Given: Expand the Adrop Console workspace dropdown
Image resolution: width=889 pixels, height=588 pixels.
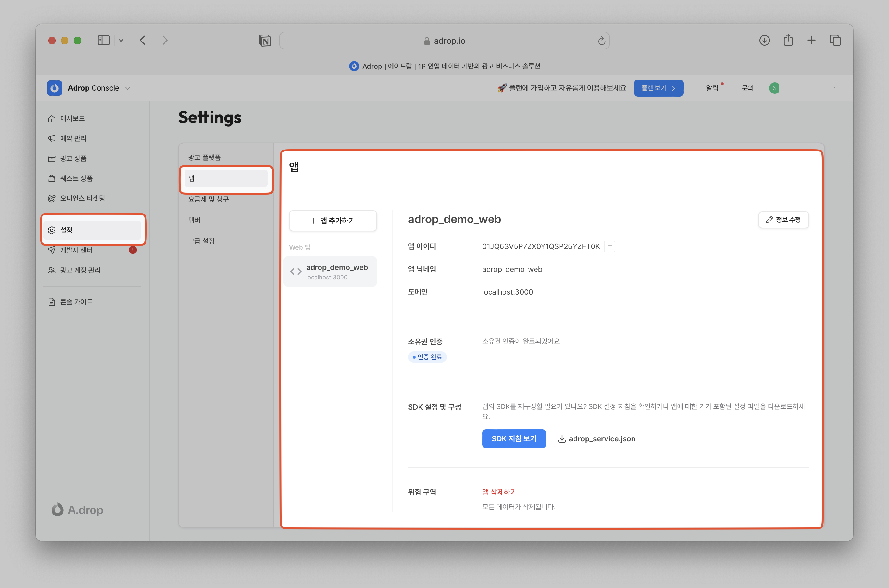Looking at the screenshot, I should [127, 88].
